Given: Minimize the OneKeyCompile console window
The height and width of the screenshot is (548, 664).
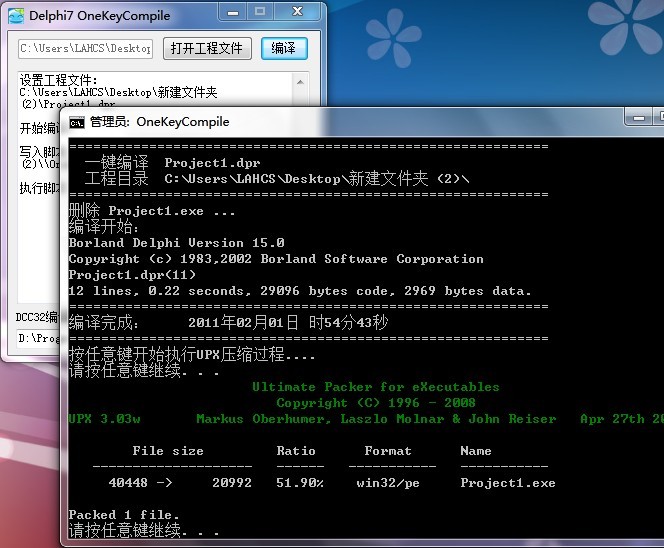Looking at the screenshot, I should point(639,118).
